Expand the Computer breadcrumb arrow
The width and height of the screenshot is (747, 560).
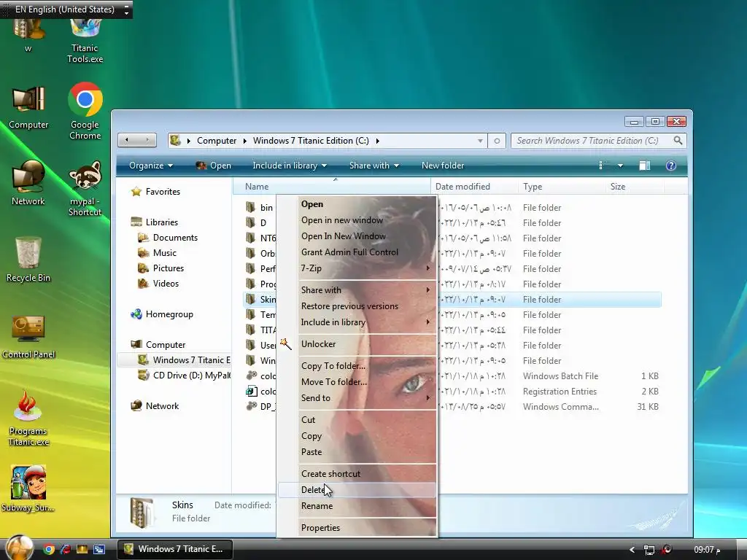coord(244,141)
